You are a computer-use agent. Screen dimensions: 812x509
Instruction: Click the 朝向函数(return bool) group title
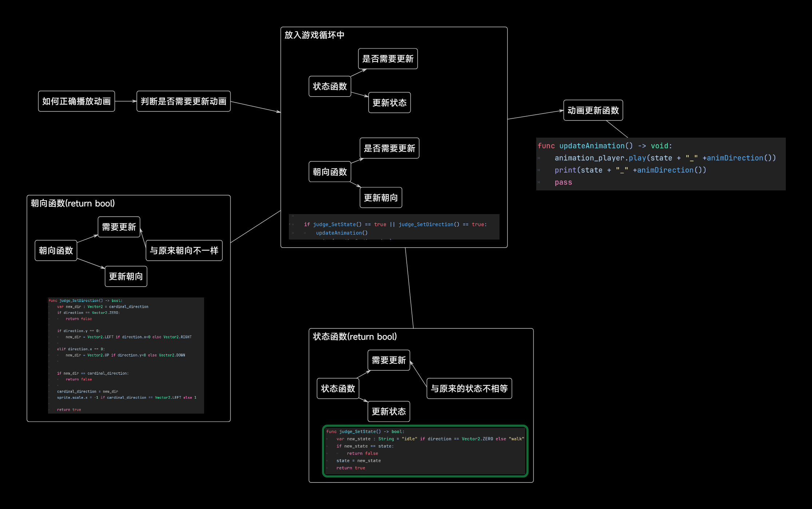tap(73, 204)
